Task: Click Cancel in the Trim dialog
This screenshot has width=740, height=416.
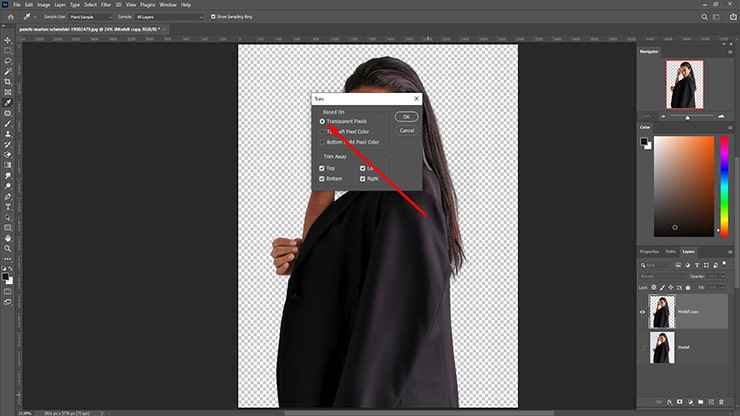Action: pyautogui.click(x=406, y=130)
